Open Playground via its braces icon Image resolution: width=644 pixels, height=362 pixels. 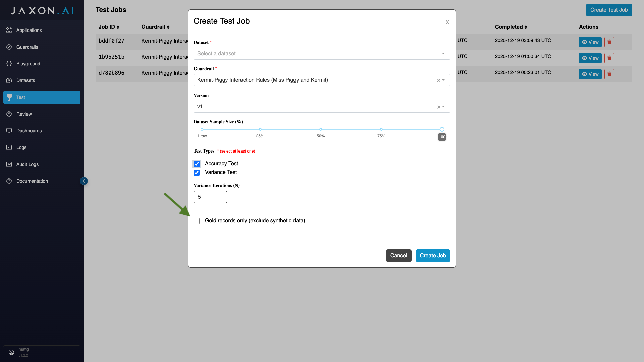tap(9, 64)
